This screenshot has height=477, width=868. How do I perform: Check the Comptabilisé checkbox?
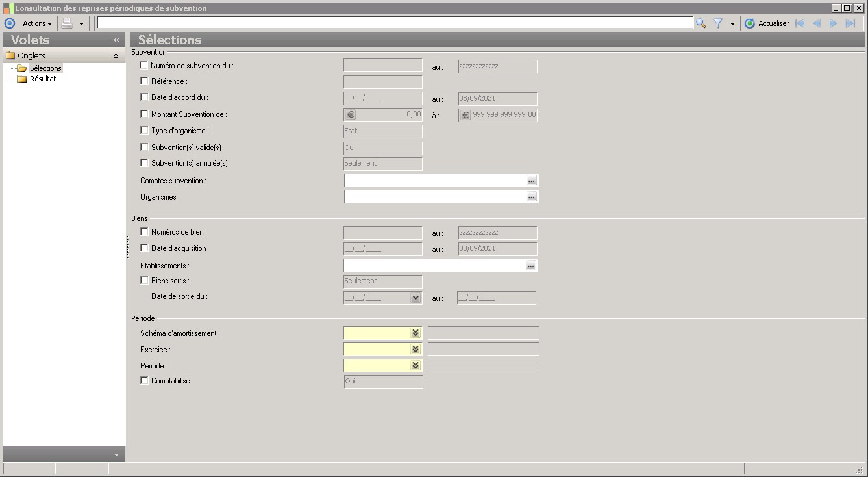tap(144, 381)
